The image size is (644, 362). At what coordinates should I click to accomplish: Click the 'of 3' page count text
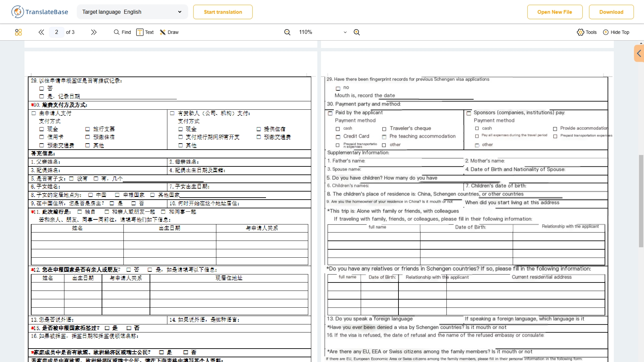(70, 32)
